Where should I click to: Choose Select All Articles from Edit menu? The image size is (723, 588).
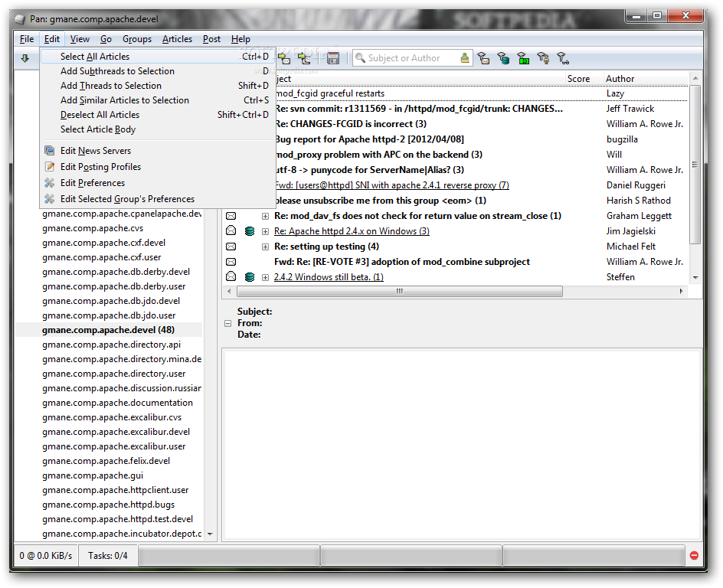click(157, 56)
